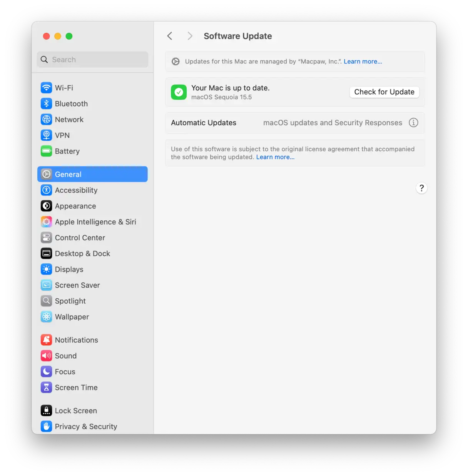Open Battery settings icon
Screen dimensions: 468x476
click(46, 151)
